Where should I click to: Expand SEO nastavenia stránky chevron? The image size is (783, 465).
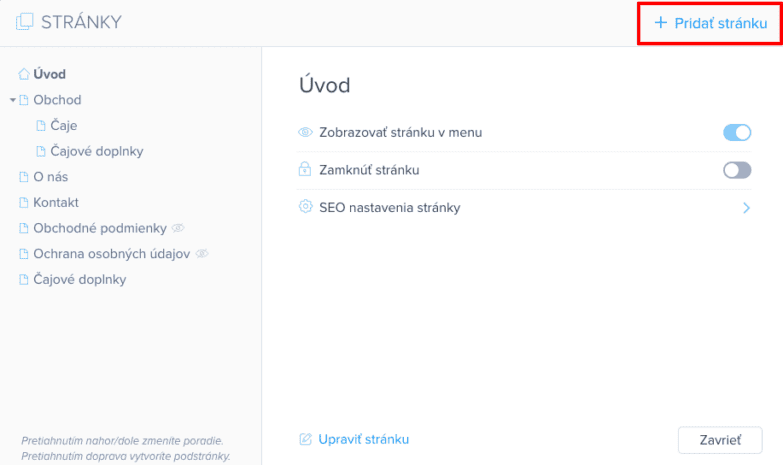click(x=746, y=208)
